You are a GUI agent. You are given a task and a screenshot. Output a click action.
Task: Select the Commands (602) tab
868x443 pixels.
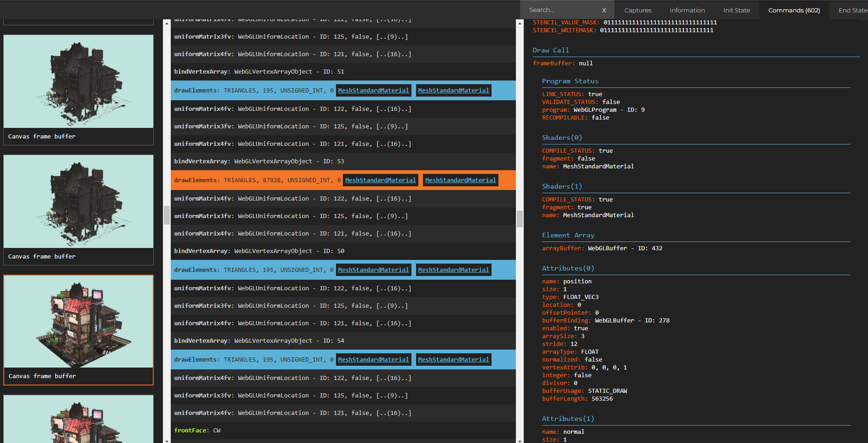pos(794,10)
